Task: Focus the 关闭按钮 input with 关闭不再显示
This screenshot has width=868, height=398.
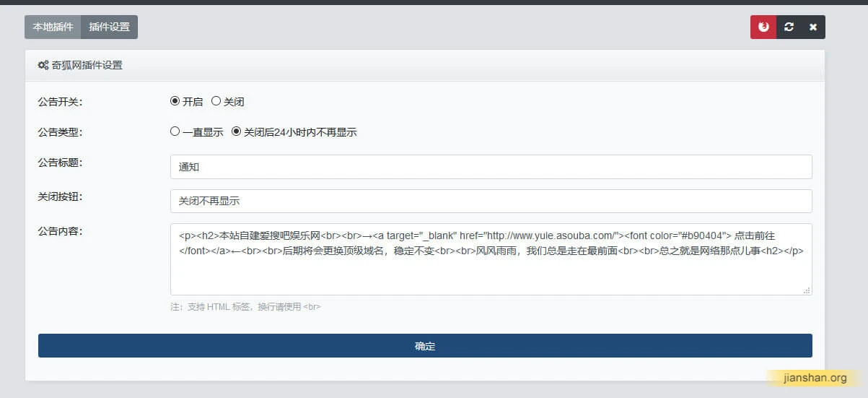Action: coord(491,202)
